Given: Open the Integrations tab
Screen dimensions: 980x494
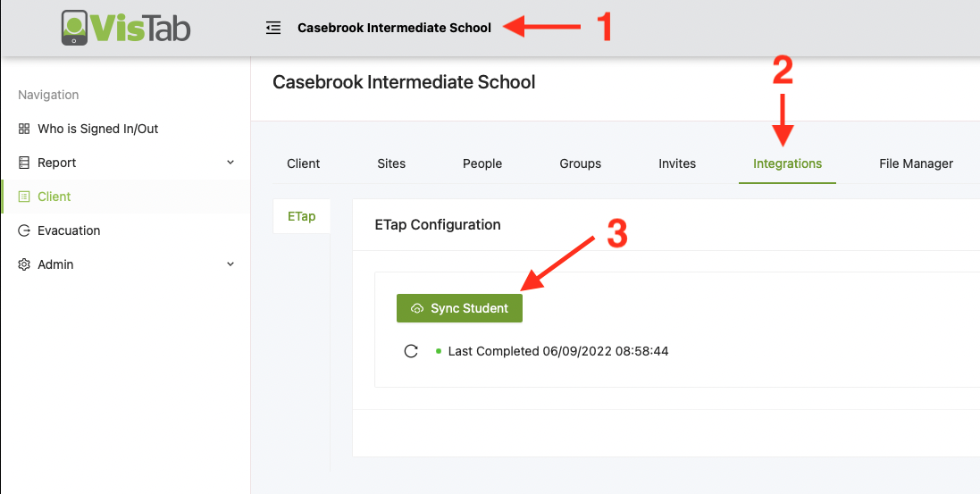Looking at the screenshot, I should 787,163.
